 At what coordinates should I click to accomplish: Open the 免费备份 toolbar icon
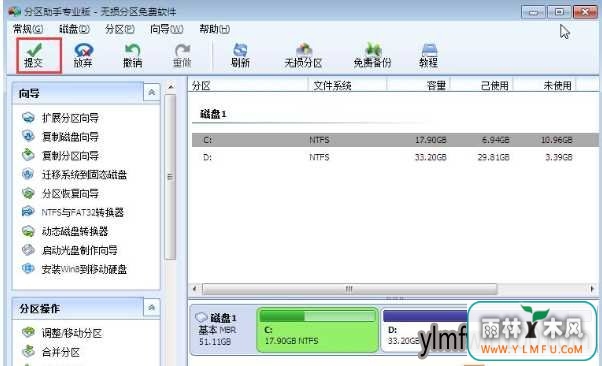click(372, 55)
